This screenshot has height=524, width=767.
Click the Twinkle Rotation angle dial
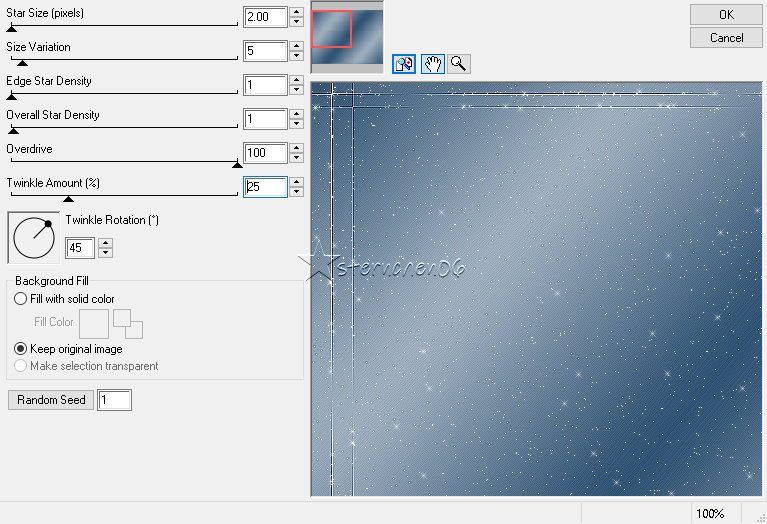[x=34, y=237]
